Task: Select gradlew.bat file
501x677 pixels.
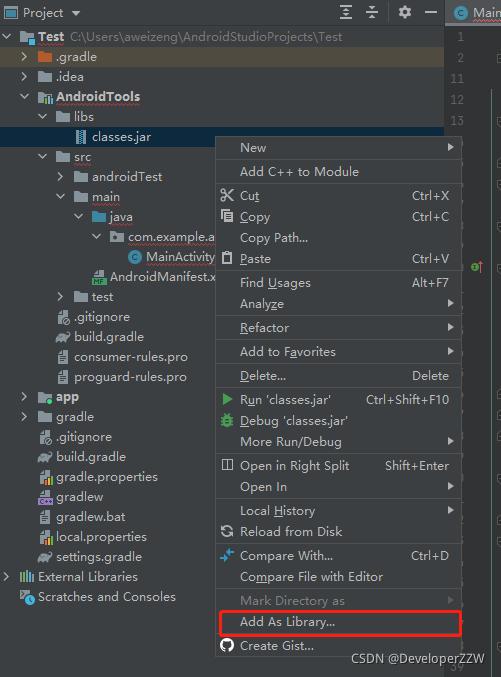Action: point(91,517)
